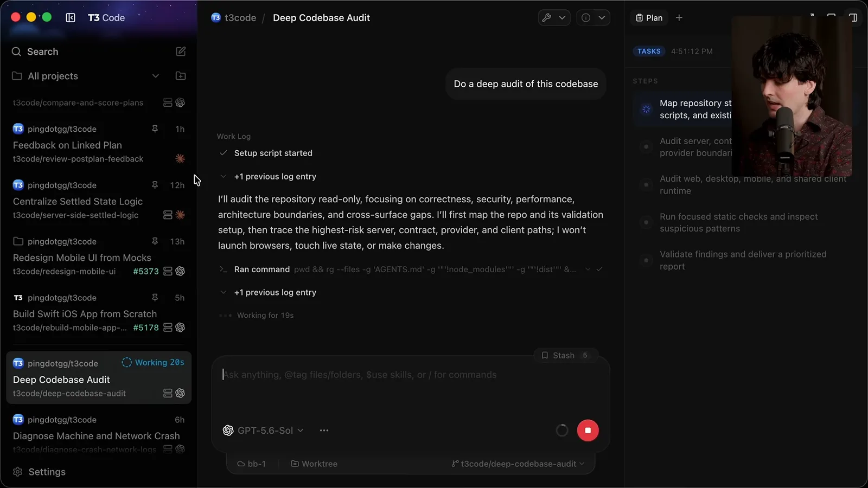Stop the running task with red button
The height and width of the screenshot is (488, 868).
(x=588, y=431)
